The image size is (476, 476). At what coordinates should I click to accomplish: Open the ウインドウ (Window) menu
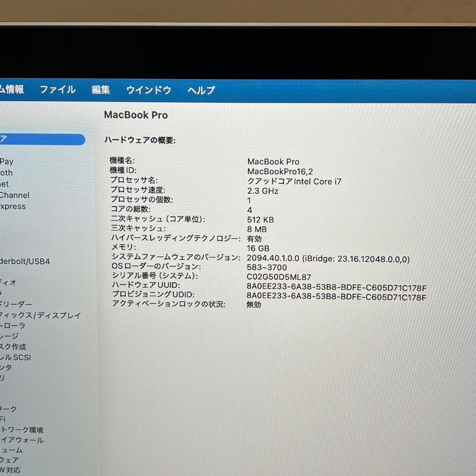148,90
